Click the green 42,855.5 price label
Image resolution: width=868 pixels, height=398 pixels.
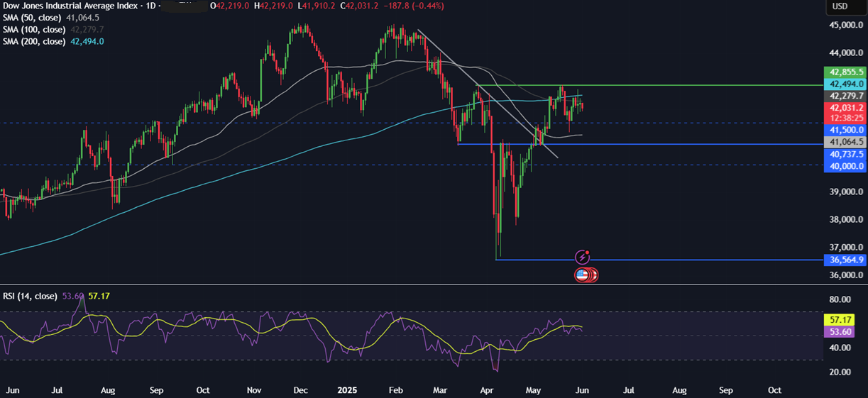845,72
